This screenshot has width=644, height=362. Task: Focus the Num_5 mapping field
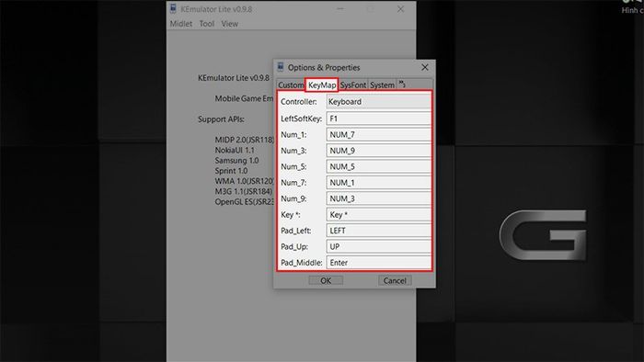[378, 166]
